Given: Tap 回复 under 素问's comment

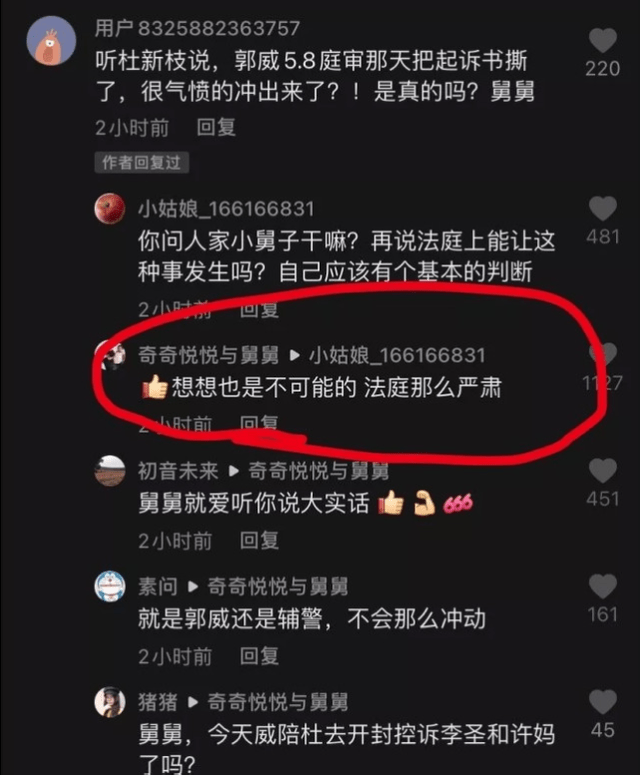Looking at the screenshot, I should (259, 656).
